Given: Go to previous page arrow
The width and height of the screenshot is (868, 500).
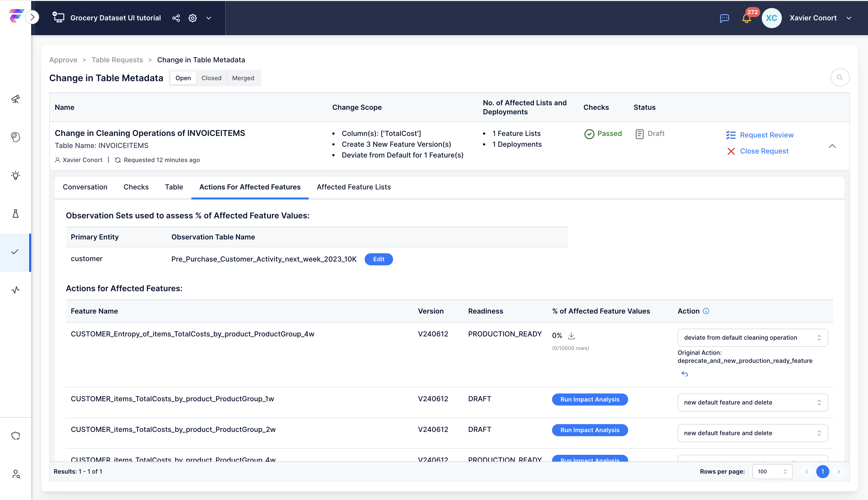Looking at the screenshot, I should pyautogui.click(x=806, y=472).
